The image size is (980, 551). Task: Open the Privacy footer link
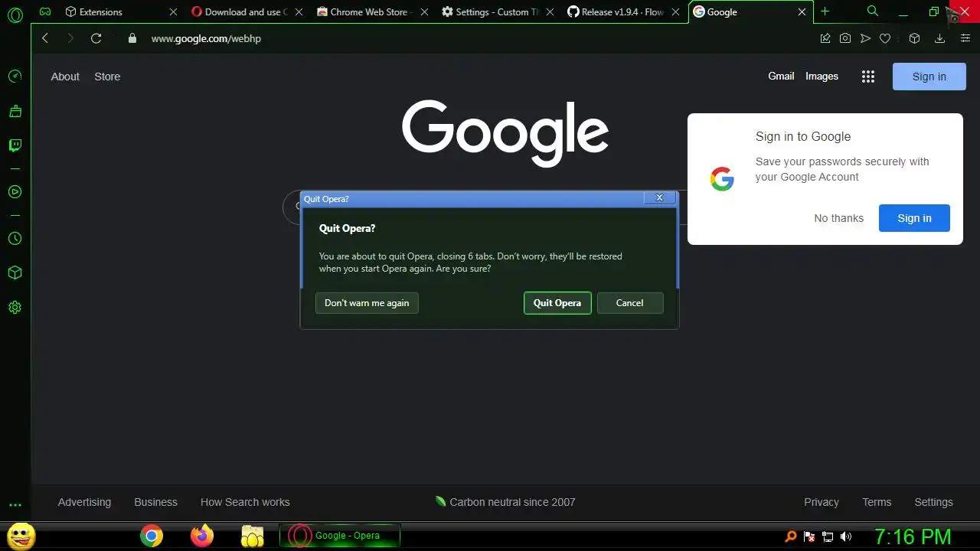click(822, 502)
